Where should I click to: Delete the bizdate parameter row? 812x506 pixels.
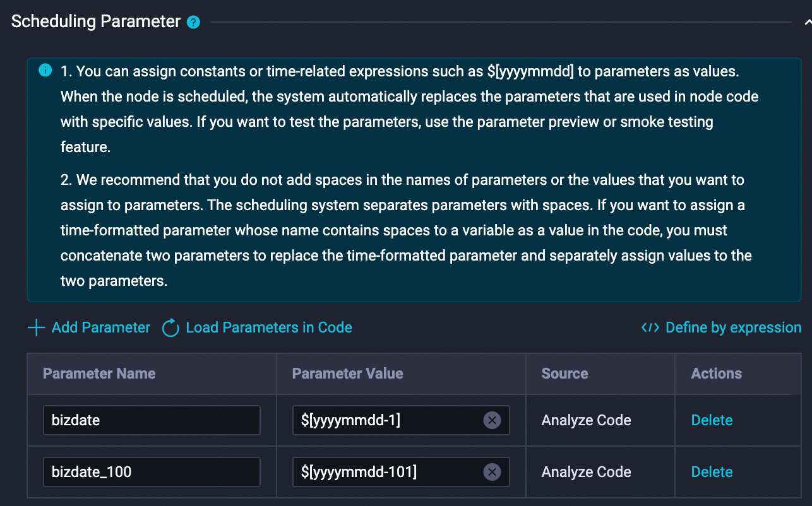point(712,420)
